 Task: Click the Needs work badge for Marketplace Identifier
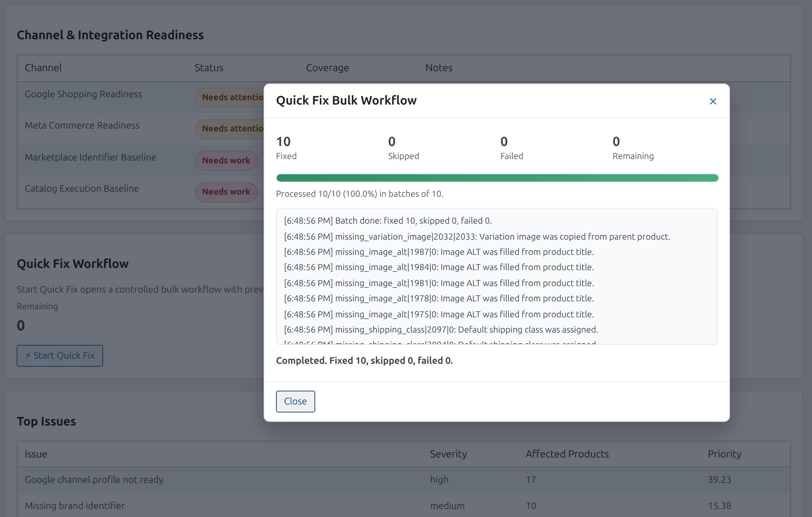(226, 160)
